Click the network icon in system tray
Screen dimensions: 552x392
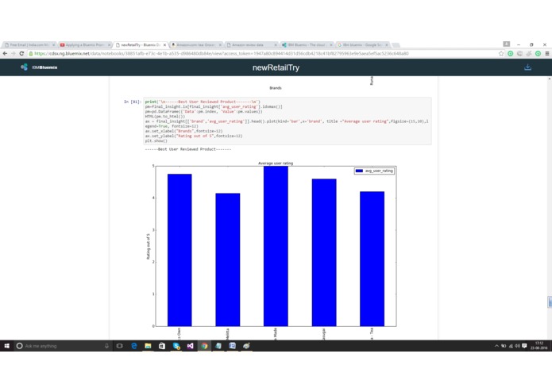pos(511,346)
